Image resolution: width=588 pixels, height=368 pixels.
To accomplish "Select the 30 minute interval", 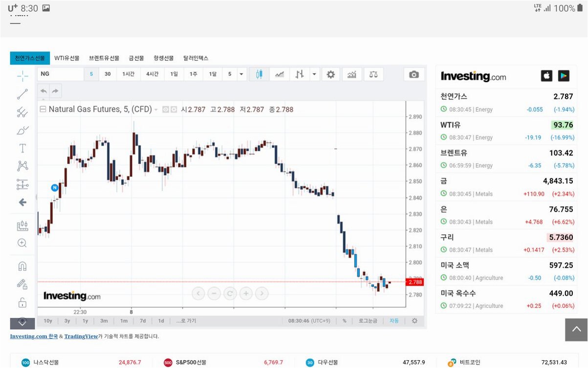I will [x=108, y=74].
